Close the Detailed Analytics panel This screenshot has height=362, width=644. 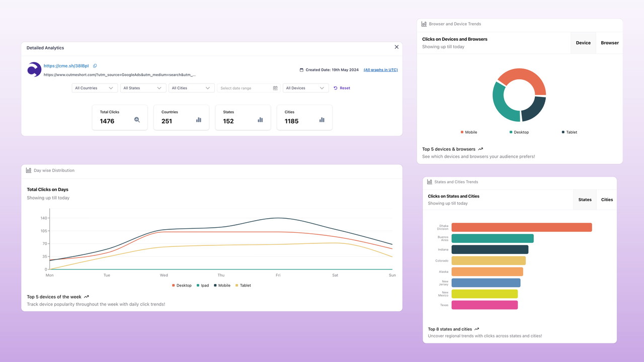tap(396, 47)
